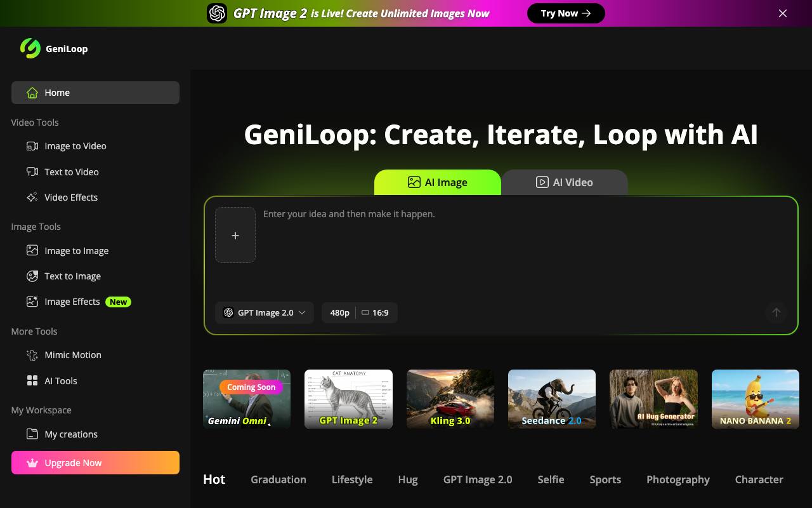Open the Gemini Omni thumbnail card
This screenshot has width=812, height=508.
[x=247, y=399]
